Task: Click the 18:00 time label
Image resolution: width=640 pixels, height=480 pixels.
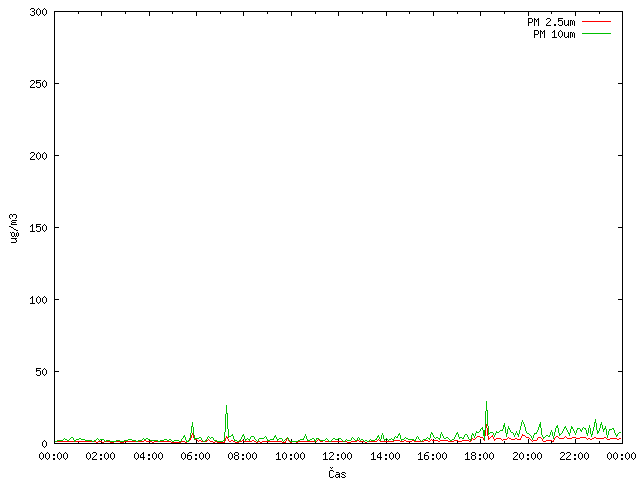Action: click(479, 456)
